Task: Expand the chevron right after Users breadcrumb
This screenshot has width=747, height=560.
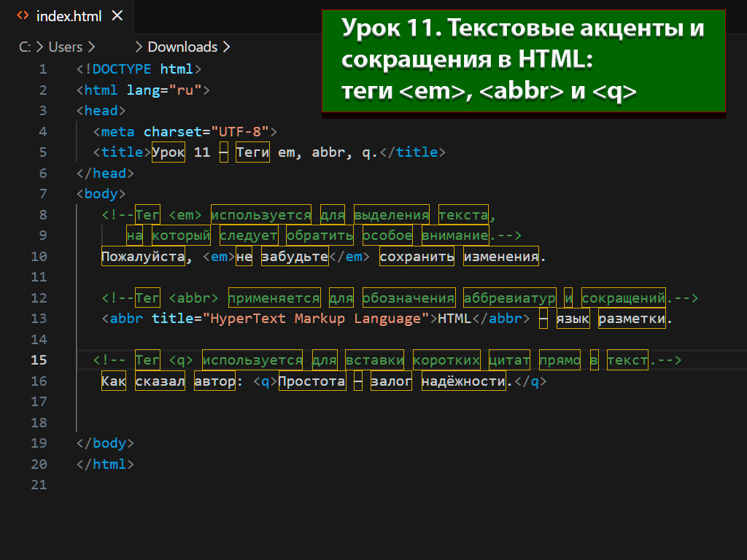Action: click(x=91, y=47)
